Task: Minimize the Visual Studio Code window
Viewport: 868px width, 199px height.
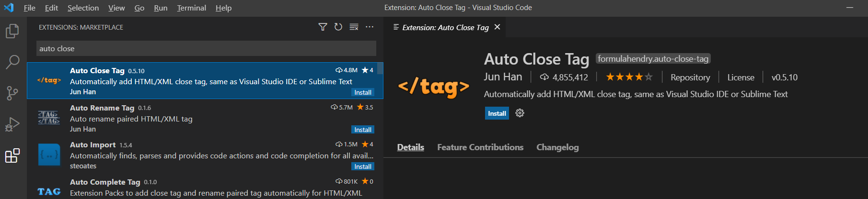Action: 850,8
